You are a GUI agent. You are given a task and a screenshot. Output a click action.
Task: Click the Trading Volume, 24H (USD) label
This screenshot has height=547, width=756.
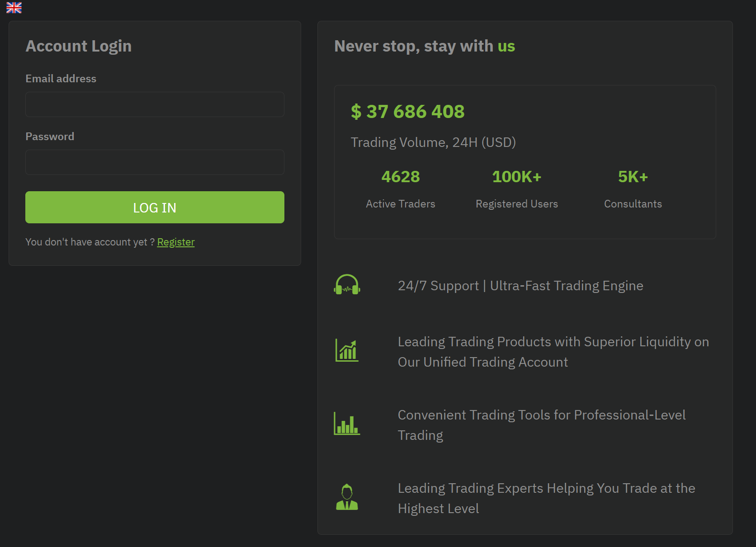433,142
